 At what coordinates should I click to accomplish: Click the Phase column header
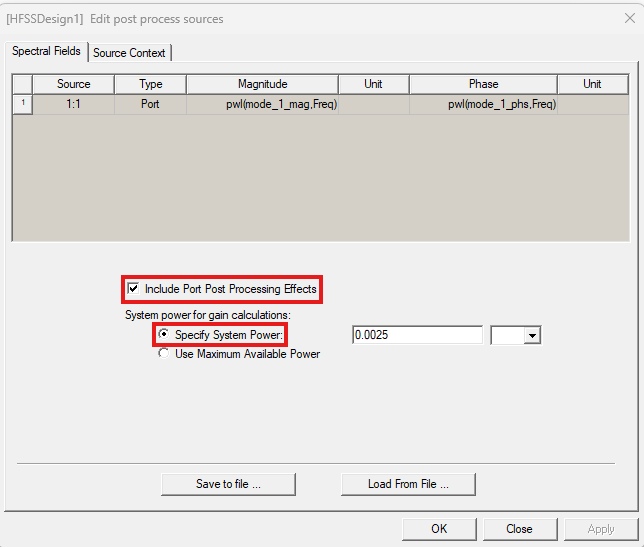[483, 84]
